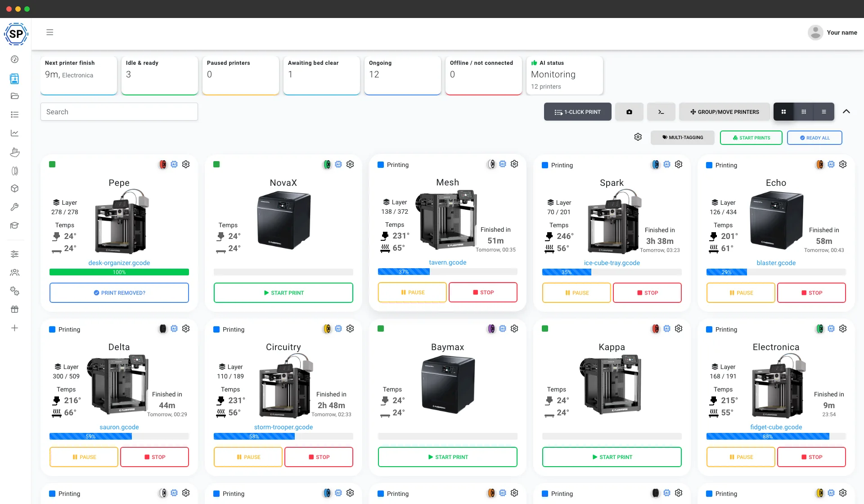
Task: Collapse the toolbar with chevron up
Action: click(846, 112)
